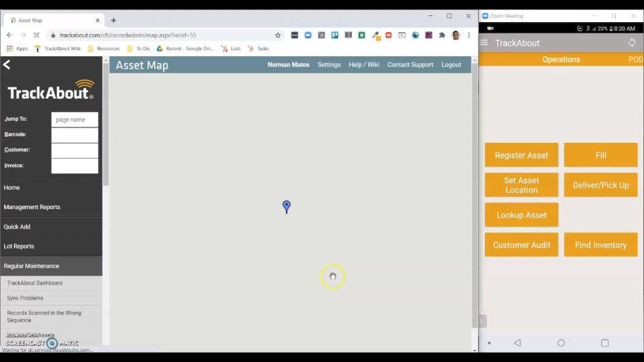Tap the Android back triangle button

click(x=517, y=343)
